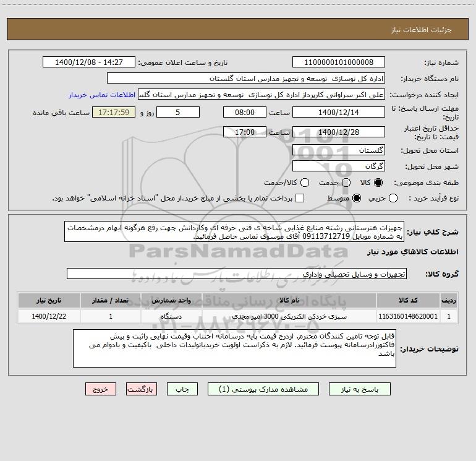Click مشاهده مدارک پیوستی (1) button
This screenshot has width=476, height=461.
click(263, 389)
